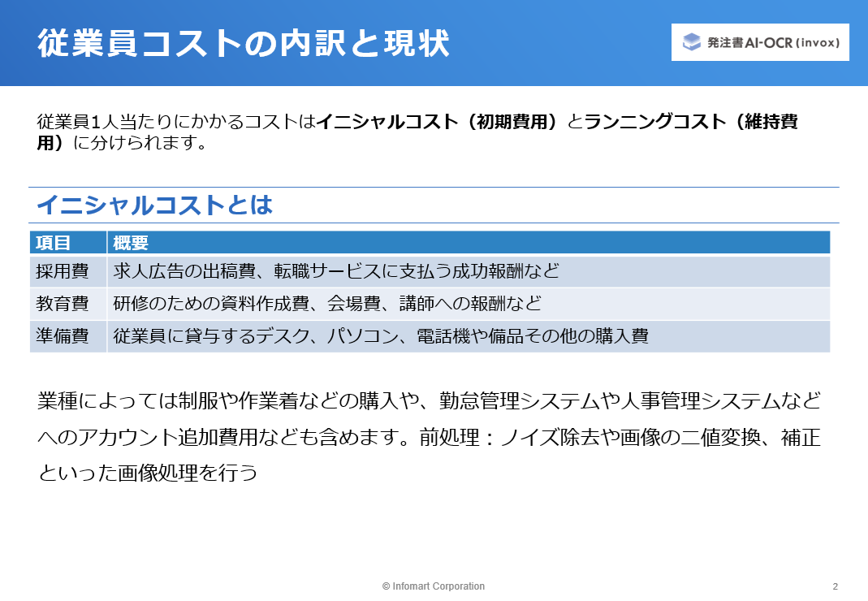Click the 概要 table header cell
This screenshot has width=868, height=601.
(x=469, y=243)
